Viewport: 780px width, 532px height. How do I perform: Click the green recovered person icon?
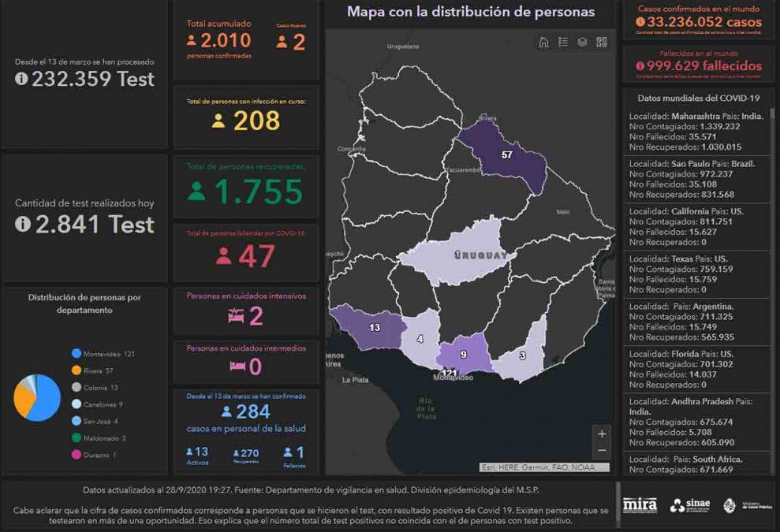pos(197,192)
